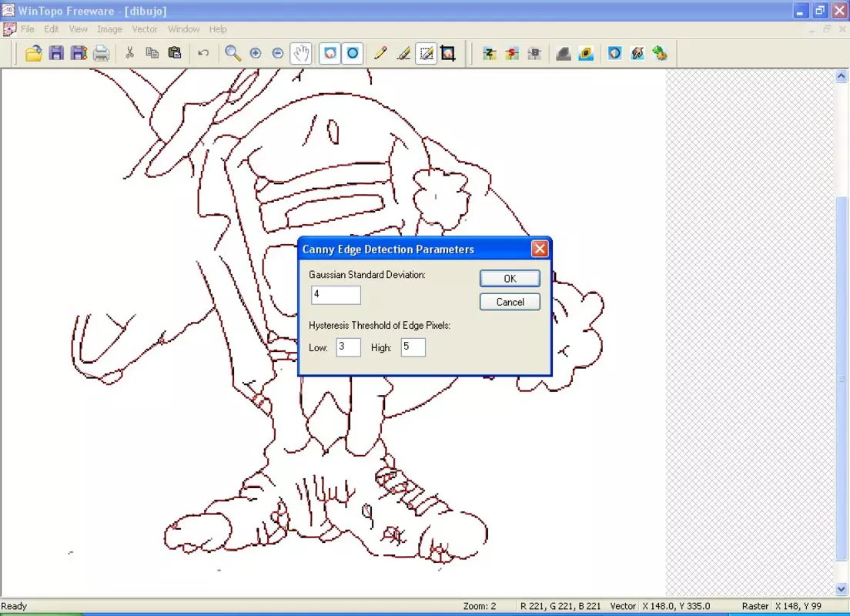
Task: Click the Print toolbar icon
Action: coord(102,53)
